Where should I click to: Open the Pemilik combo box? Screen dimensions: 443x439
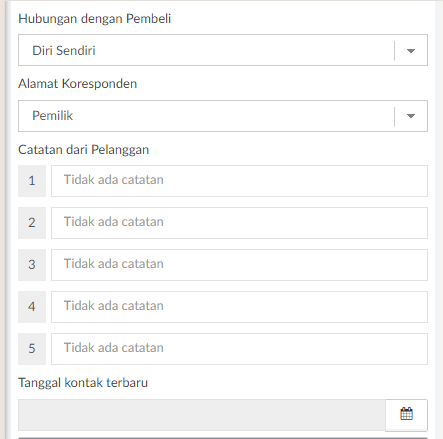tap(223, 116)
